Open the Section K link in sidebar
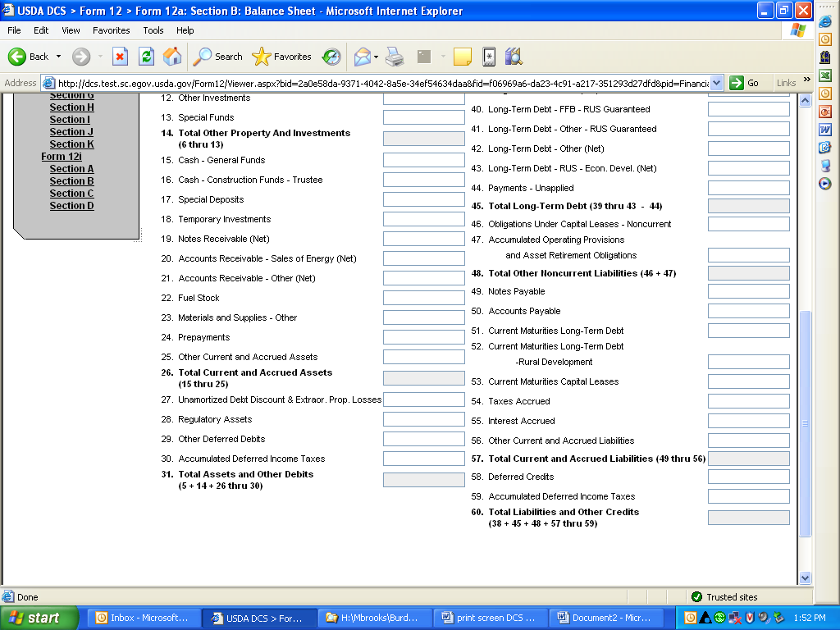This screenshot has height=630, width=840. point(71,144)
